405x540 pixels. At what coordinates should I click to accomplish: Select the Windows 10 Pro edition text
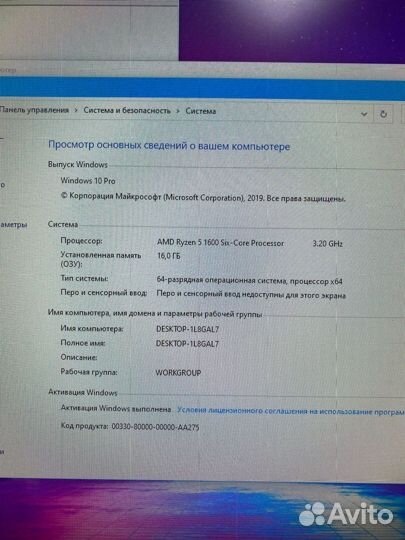point(88,181)
